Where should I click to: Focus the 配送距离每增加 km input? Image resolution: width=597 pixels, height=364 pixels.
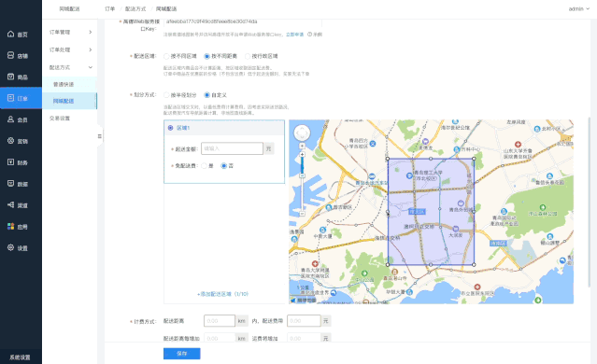tap(220, 338)
